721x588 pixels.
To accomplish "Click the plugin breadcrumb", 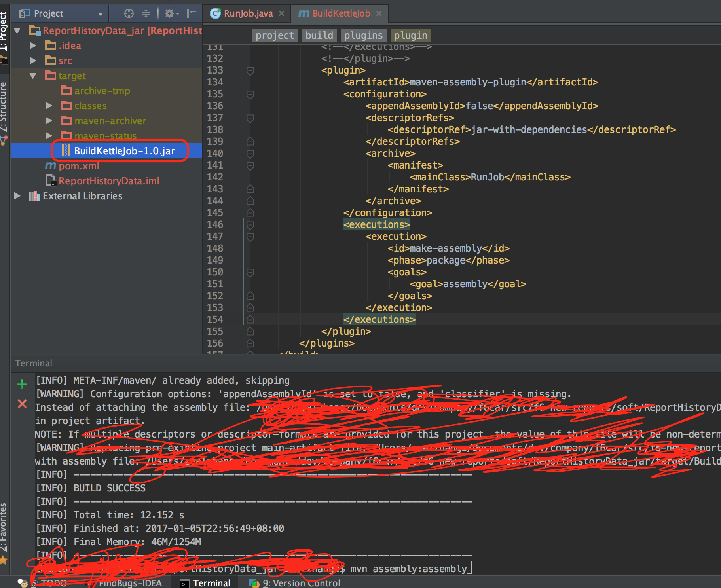I will 410,35.
